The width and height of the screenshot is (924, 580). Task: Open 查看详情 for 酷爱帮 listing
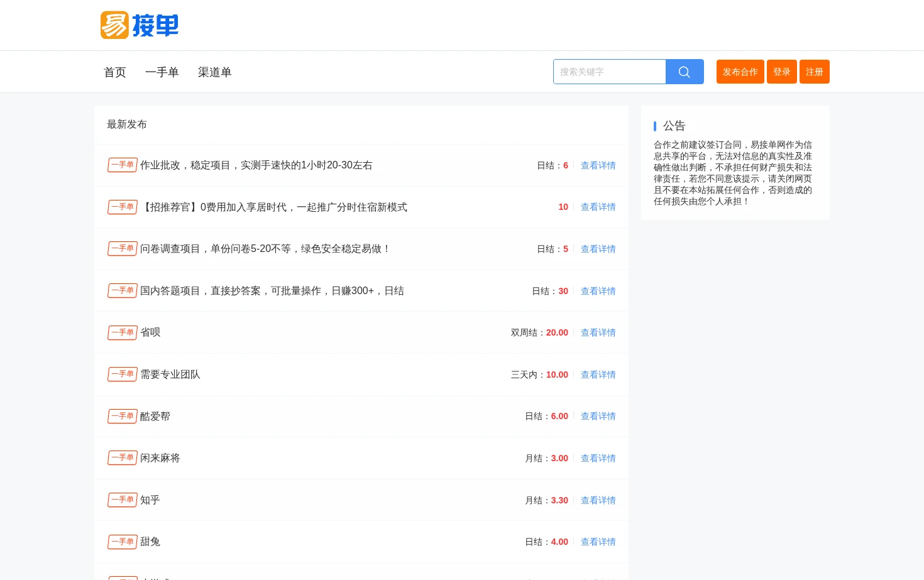click(598, 416)
